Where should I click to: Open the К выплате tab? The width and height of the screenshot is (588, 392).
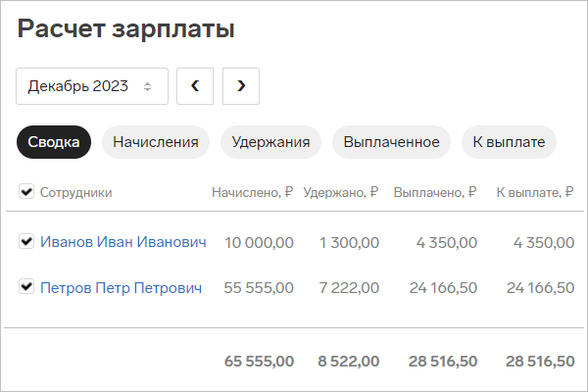pos(509,142)
